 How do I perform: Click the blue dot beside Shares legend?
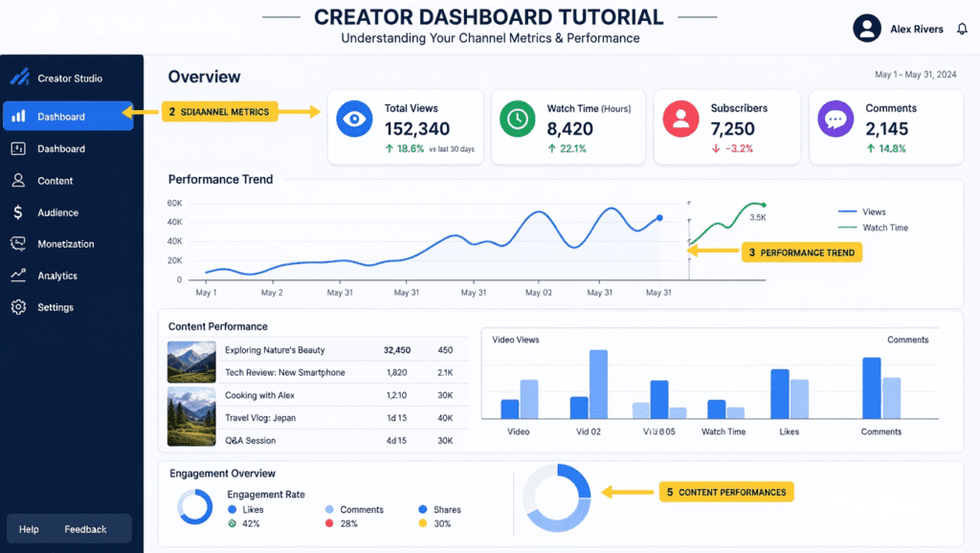[422, 509]
